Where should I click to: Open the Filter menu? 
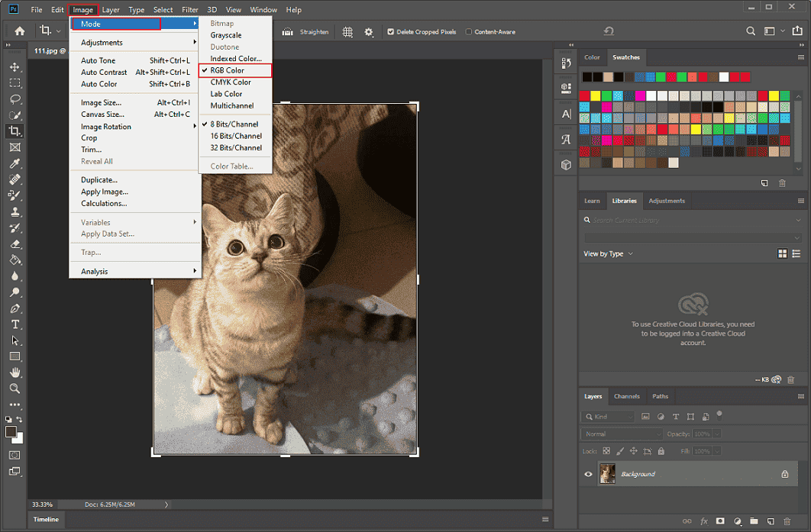(189, 9)
